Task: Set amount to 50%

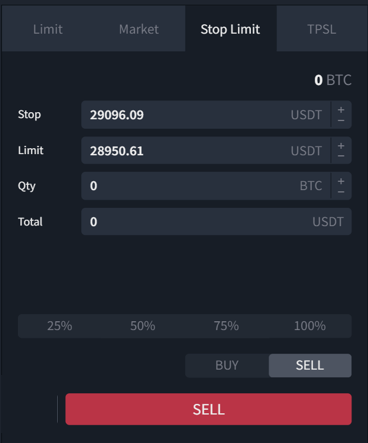Action: point(143,326)
